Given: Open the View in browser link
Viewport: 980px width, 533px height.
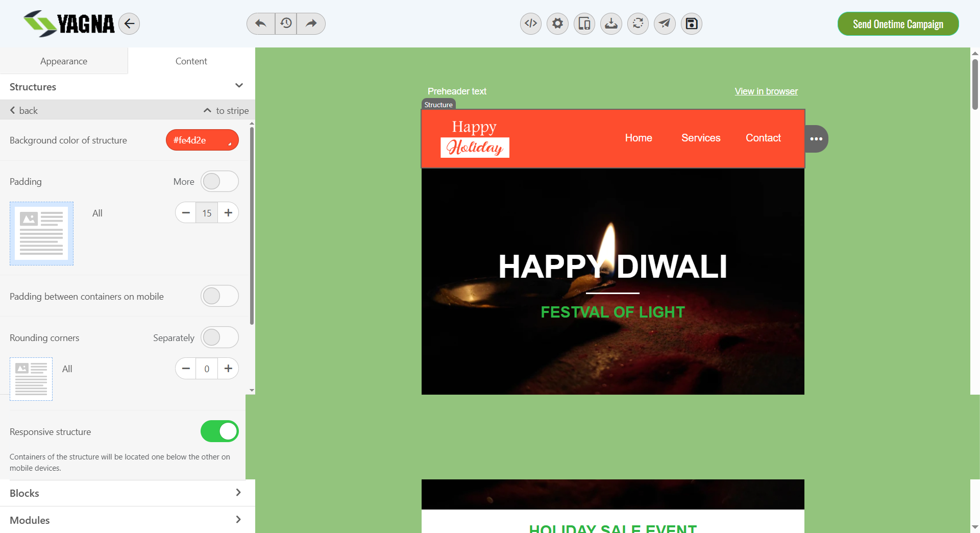Looking at the screenshot, I should point(766,91).
